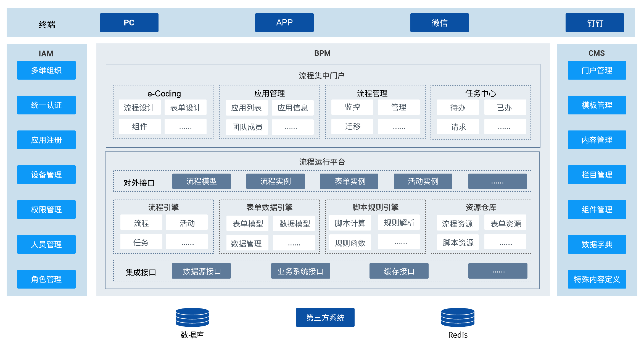Viewport: 644px width, 356px height.
Task: Click 组件管理 in the CMS panel
Action: 597,210
